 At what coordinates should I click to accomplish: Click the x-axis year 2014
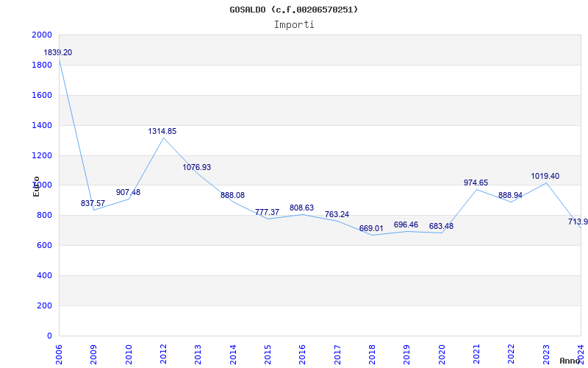tap(233, 355)
